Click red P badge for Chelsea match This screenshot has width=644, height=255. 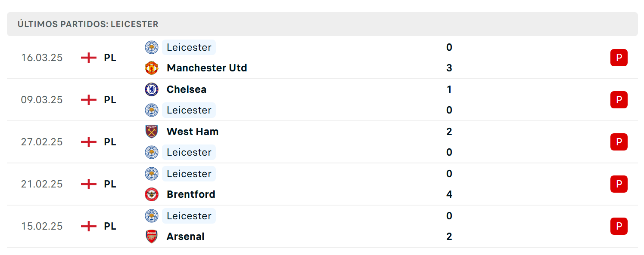tap(619, 100)
